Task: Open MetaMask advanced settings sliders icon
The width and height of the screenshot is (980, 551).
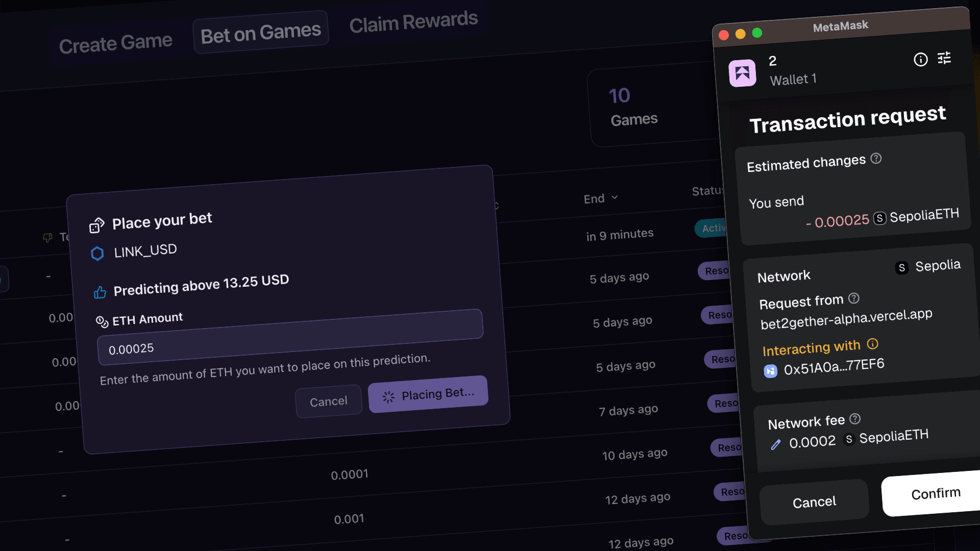Action: click(x=944, y=58)
